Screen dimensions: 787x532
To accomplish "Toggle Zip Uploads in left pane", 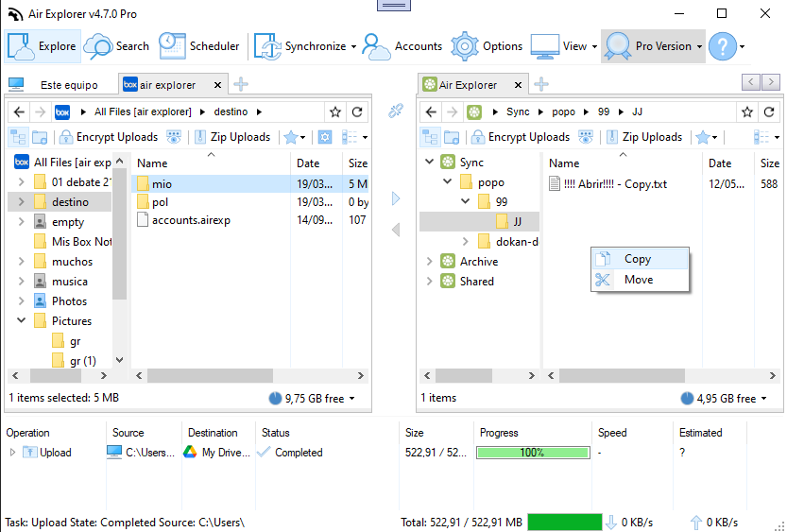I will [x=232, y=136].
